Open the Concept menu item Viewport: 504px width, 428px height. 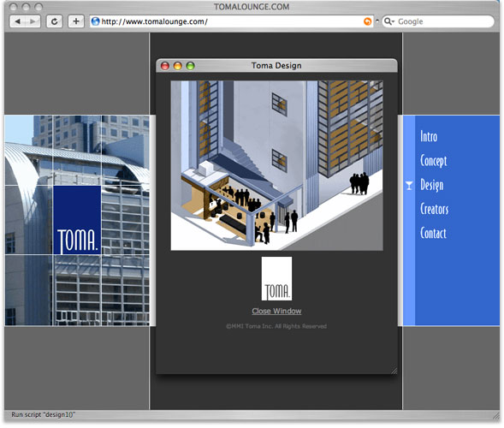(x=434, y=161)
